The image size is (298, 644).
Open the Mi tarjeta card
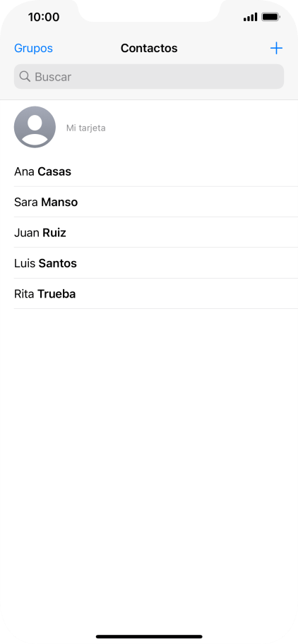[x=149, y=128]
